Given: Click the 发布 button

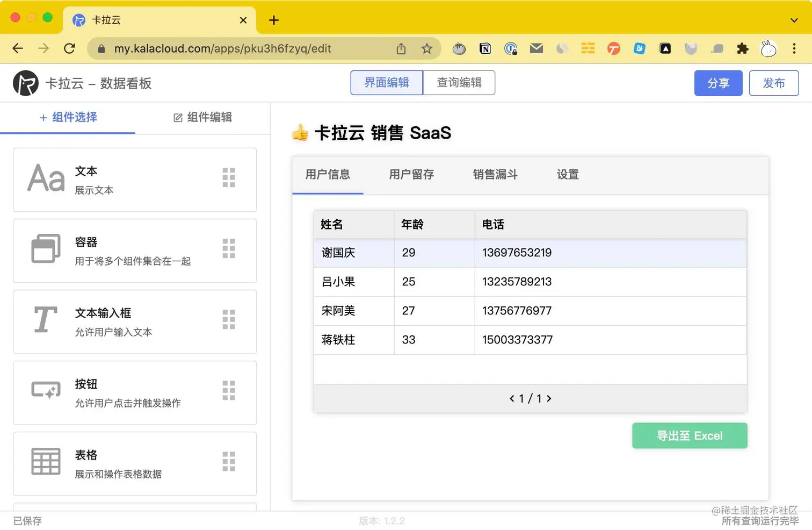Looking at the screenshot, I should point(774,83).
